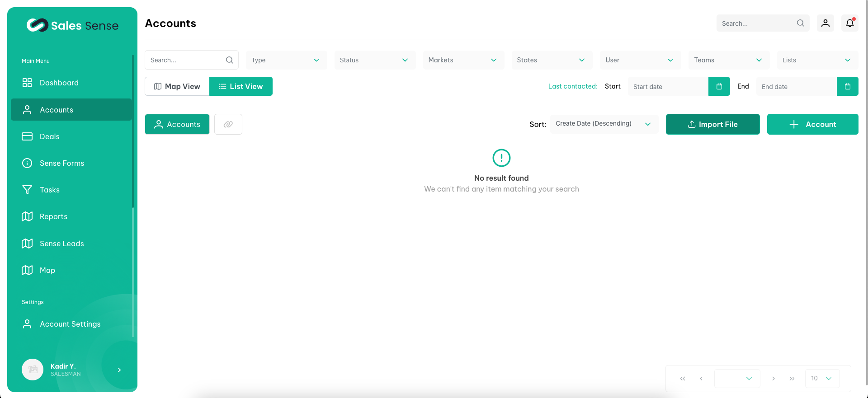The image size is (868, 398).
Task: Go to the last page of results
Action: tap(792, 379)
